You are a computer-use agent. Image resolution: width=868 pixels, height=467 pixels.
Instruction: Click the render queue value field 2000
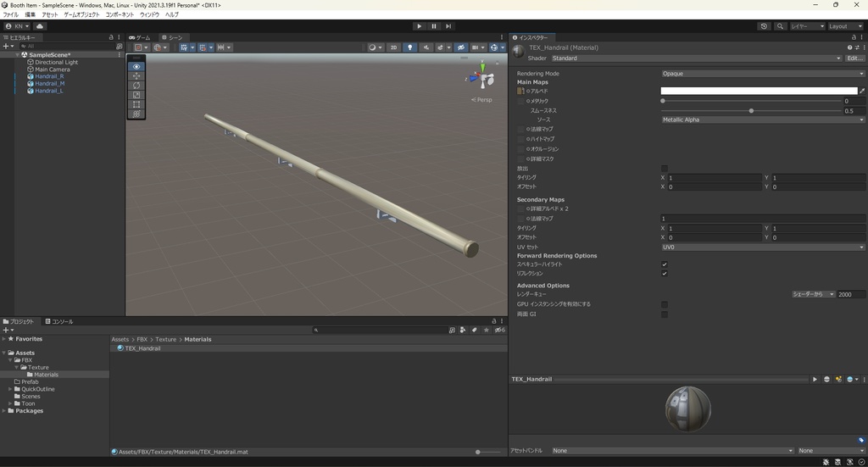pos(851,294)
